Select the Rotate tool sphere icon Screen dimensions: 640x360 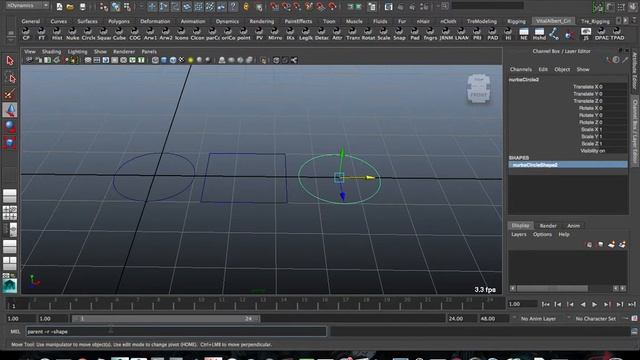[10, 127]
